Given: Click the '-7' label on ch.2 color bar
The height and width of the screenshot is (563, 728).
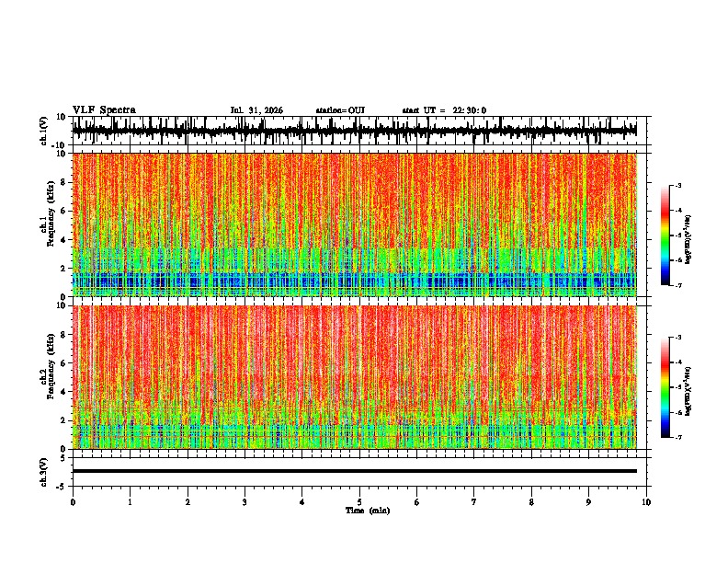Looking at the screenshot, I should point(678,437).
